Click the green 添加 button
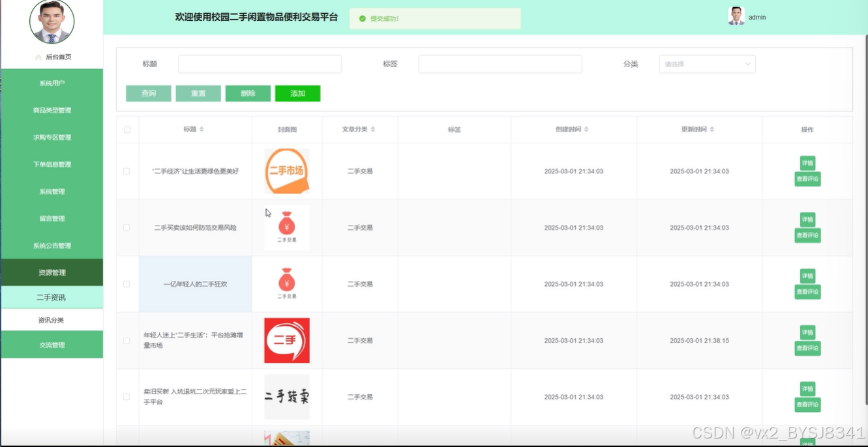The image size is (868, 447). click(297, 93)
